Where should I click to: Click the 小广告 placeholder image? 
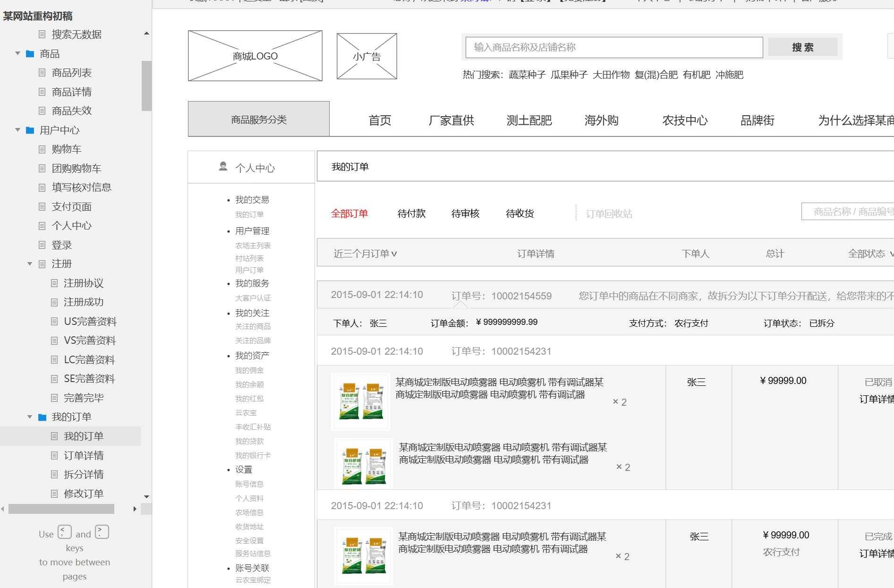click(366, 55)
